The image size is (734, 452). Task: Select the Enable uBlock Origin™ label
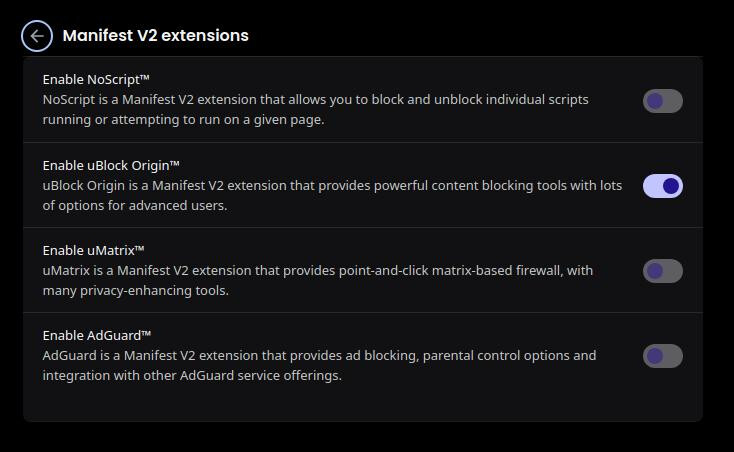[x=111, y=166]
